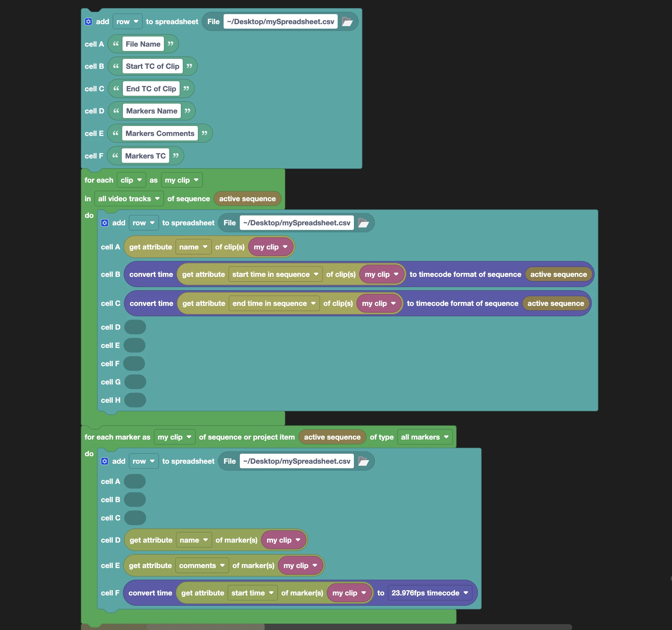Click opening quote icon of File Name block

tap(116, 44)
